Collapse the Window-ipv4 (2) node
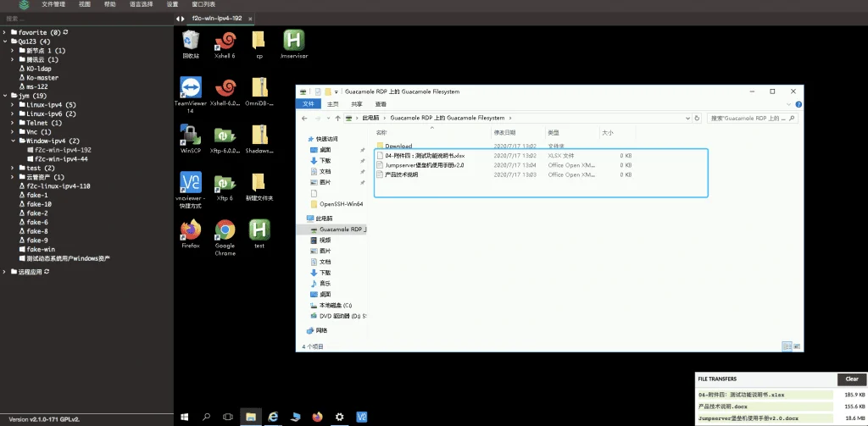 click(14, 141)
